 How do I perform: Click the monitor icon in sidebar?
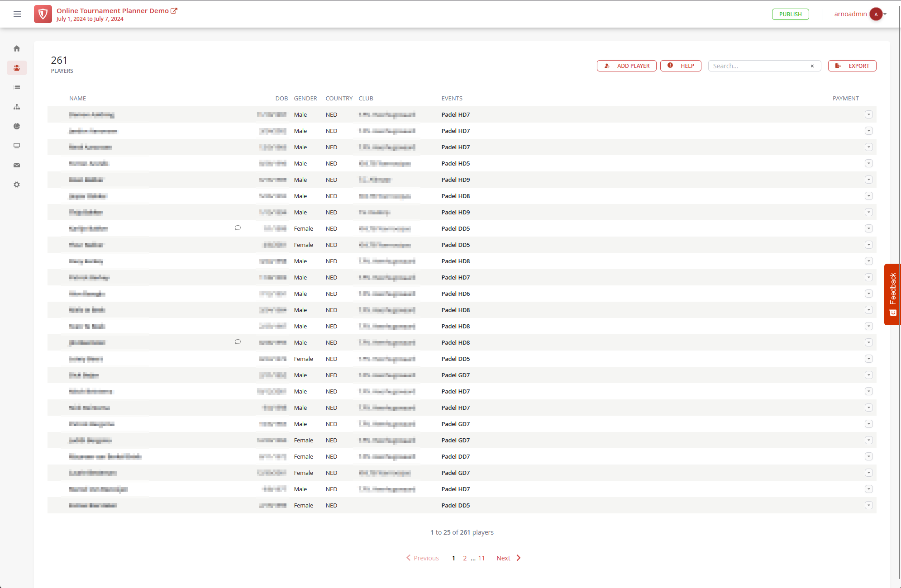coord(17,146)
